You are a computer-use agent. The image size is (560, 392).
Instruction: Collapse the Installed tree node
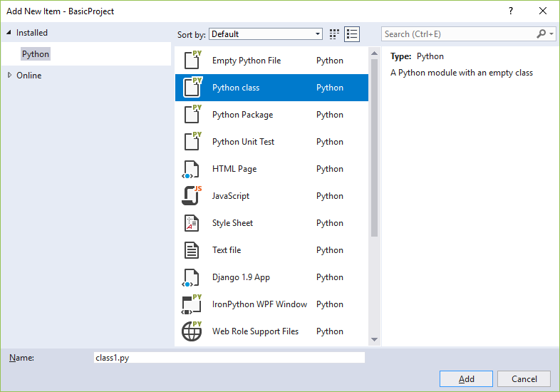pyautogui.click(x=9, y=33)
